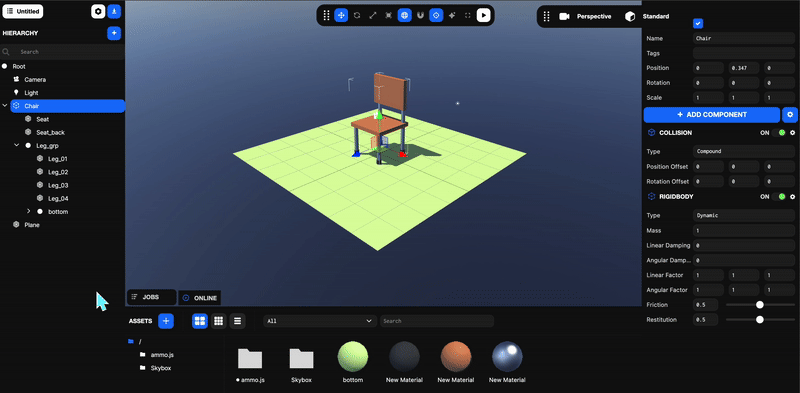Click the ADD COMPONENT button

tap(712, 115)
